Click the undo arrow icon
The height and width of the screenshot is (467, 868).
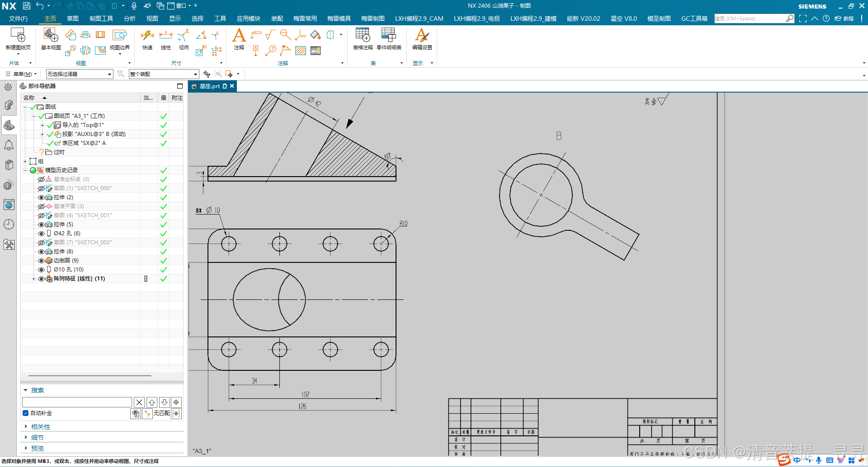tap(40, 6)
